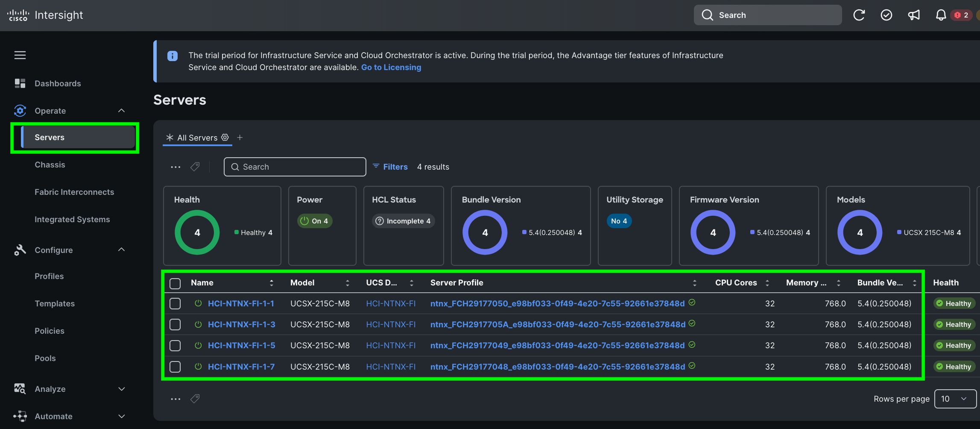This screenshot has height=429, width=980.
Task: Open the ellipsis actions menu above the table
Action: [175, 167]
